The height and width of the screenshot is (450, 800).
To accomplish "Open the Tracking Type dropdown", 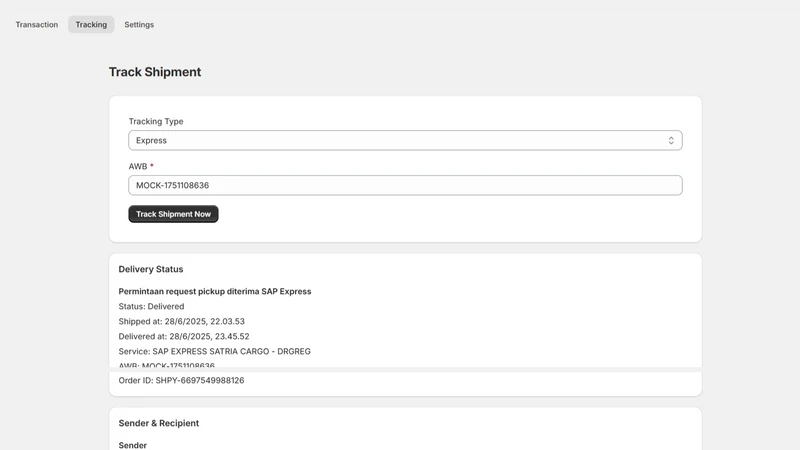I will click(405, 140).
